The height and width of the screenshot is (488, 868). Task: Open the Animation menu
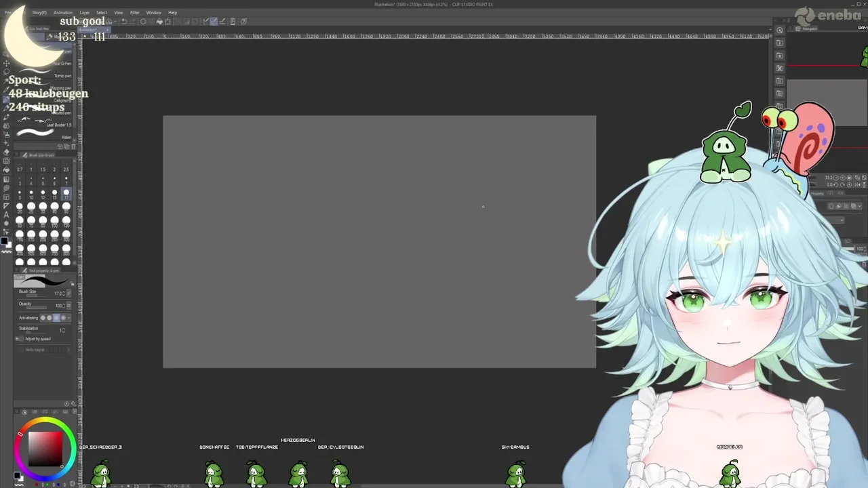63,12
